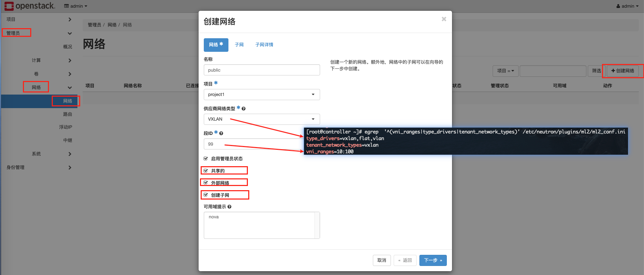
Task: Close the 创建网络 dialog with the X
Action: 444,19
